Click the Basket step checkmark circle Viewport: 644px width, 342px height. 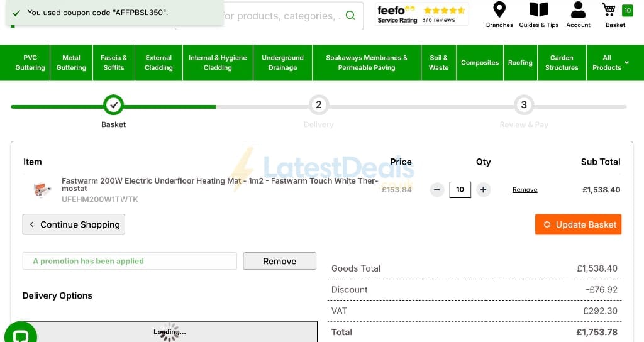pos(113,105)
